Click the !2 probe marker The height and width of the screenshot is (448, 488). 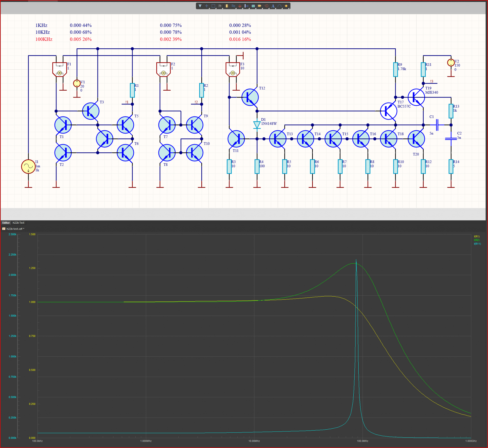tap(196, 102)
